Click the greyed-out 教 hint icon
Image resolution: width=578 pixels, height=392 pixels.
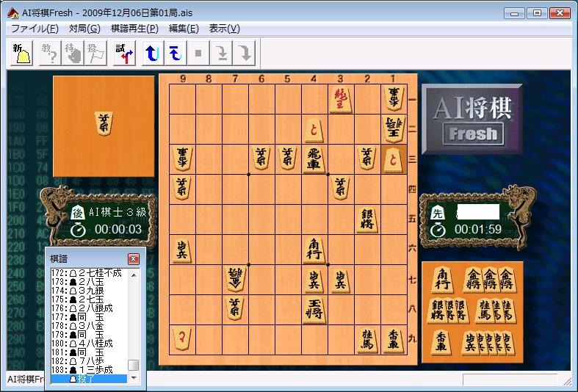pyautogui.click(x=50, y=54)
